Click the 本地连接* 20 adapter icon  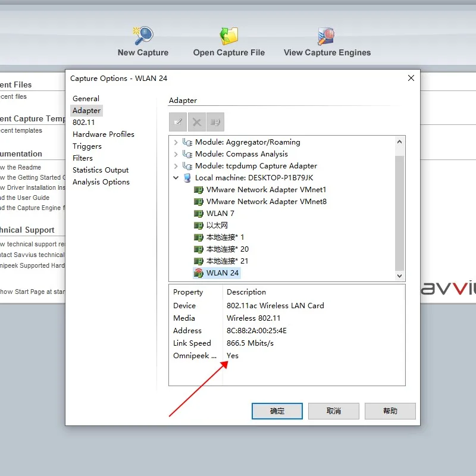coord(199,249)
